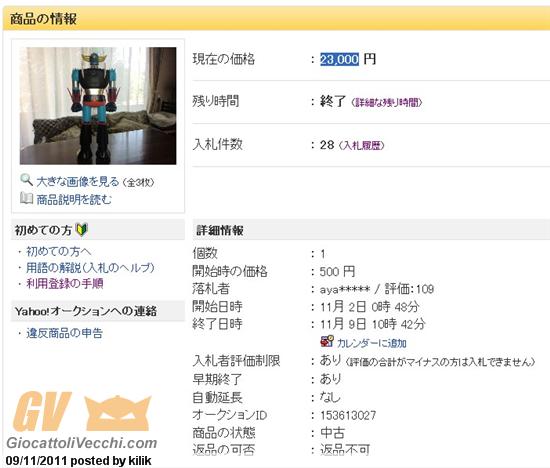Screen dimensions: 550x468
Task: Click the magnifying glass icon near 大きな画像を見る
Action: coord(26,180)
